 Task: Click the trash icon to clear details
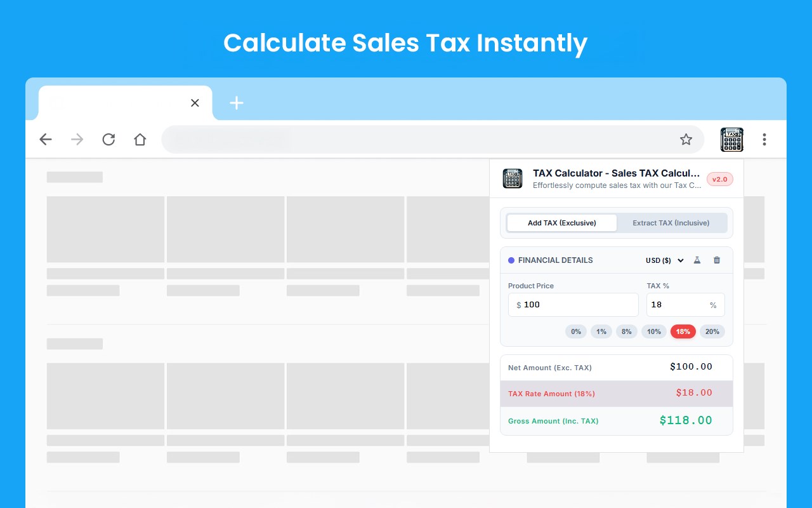717,260
